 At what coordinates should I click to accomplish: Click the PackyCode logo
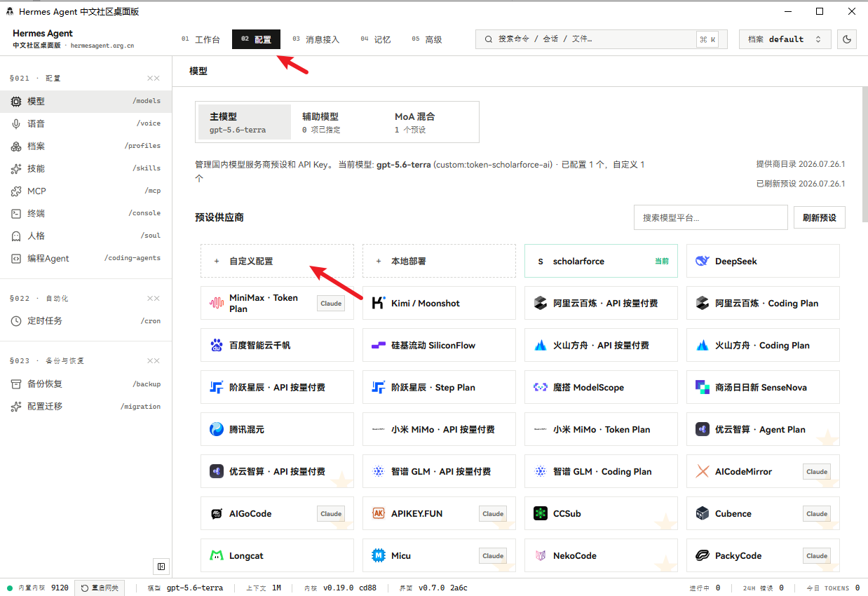click(x=703, y=555)
